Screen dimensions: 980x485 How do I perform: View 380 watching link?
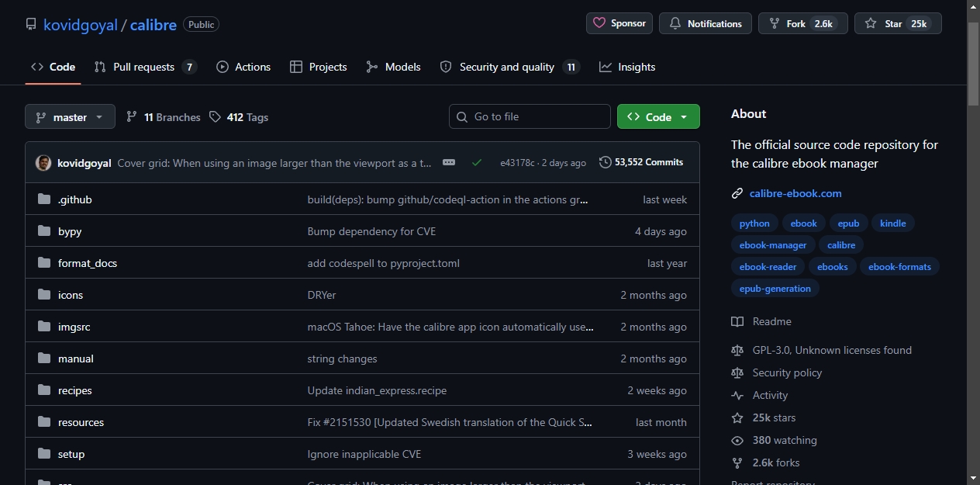[775, 440]
